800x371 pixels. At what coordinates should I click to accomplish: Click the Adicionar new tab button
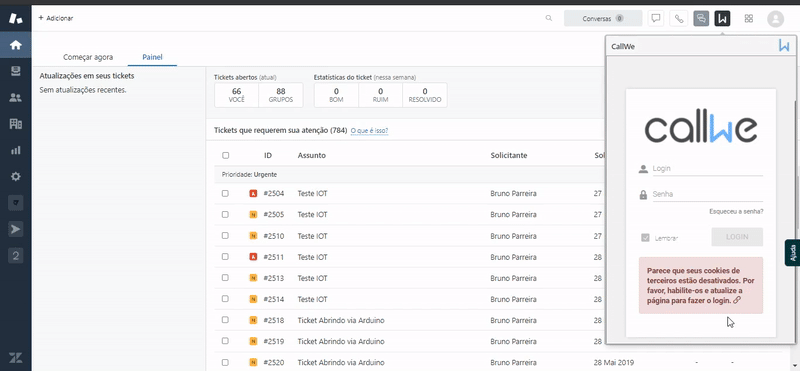tap(56, 18)
